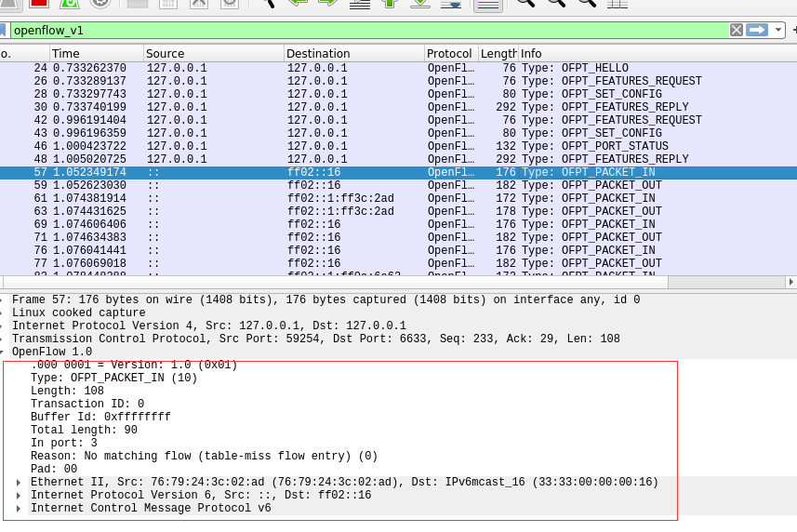Select the Ethernet II row text

pos(344,482)
